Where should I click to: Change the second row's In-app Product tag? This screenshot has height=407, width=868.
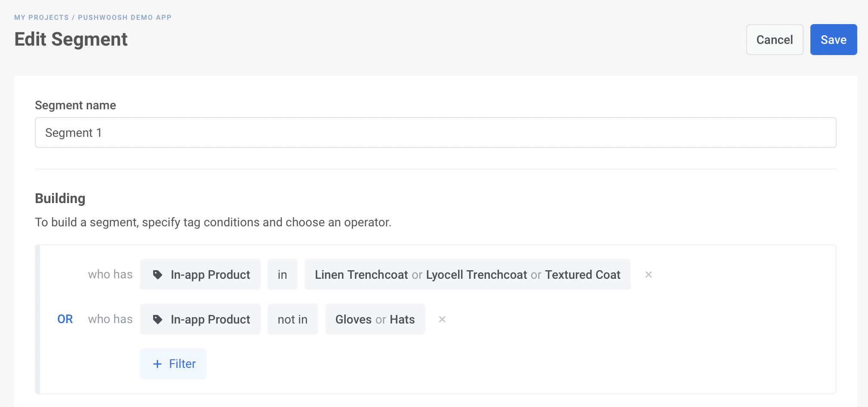click(210, 319)
